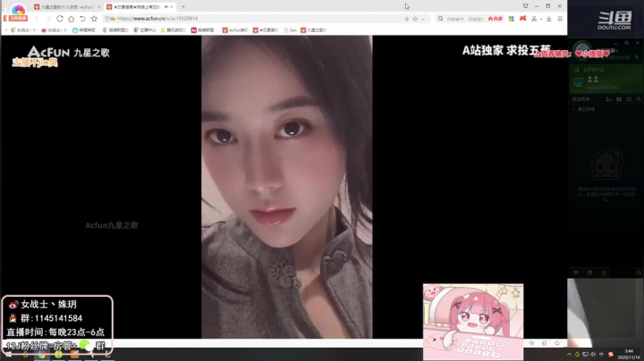
Task: Toggle the browser status bar mute icon
Action: (x=532, y=343)
